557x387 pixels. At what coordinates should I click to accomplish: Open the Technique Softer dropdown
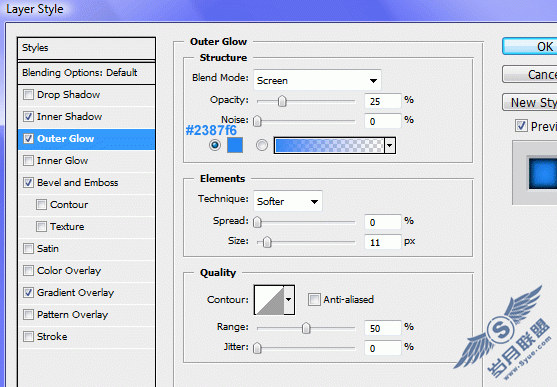[288, 201]
